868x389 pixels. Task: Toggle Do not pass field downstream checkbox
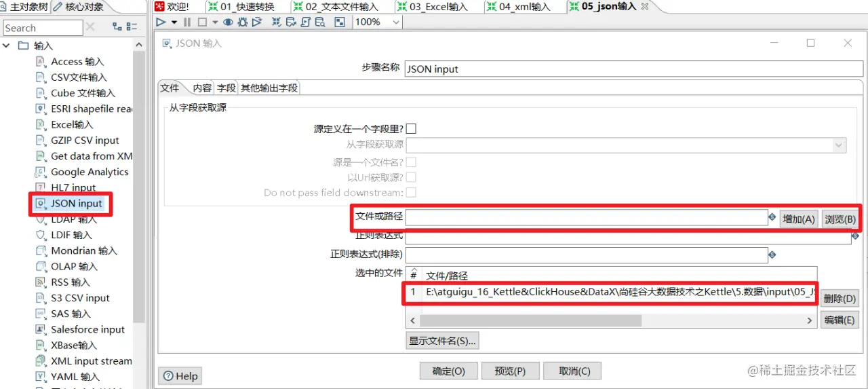(x=411, y=193)
